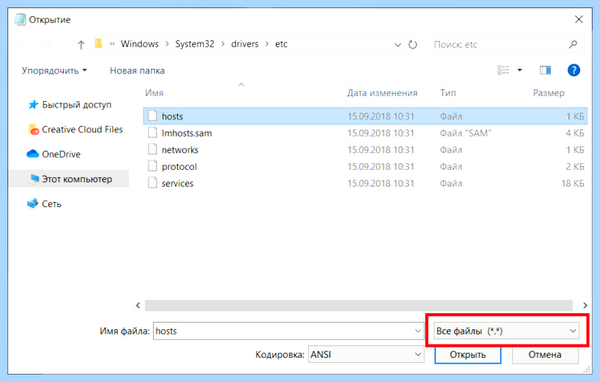This screenshot has height=382, width=600.
Task: Expand the hidden path chevron before Windows
Action: (112, 44)
